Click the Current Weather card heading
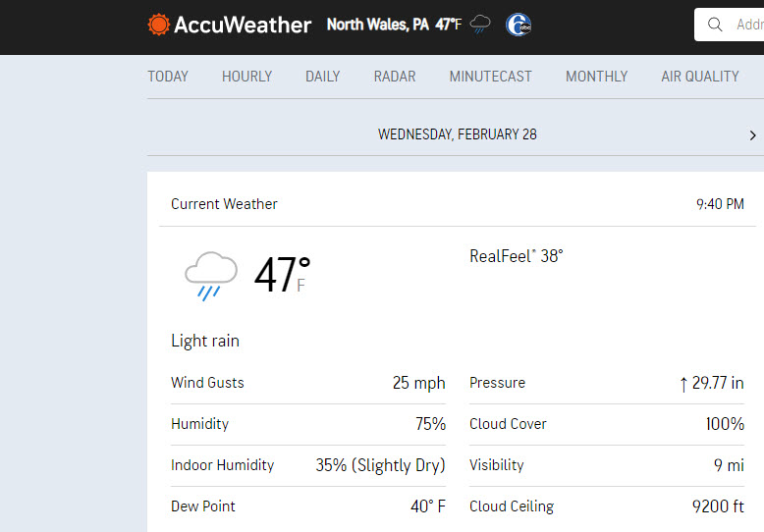764x532 pixels. tap(224, 203)
